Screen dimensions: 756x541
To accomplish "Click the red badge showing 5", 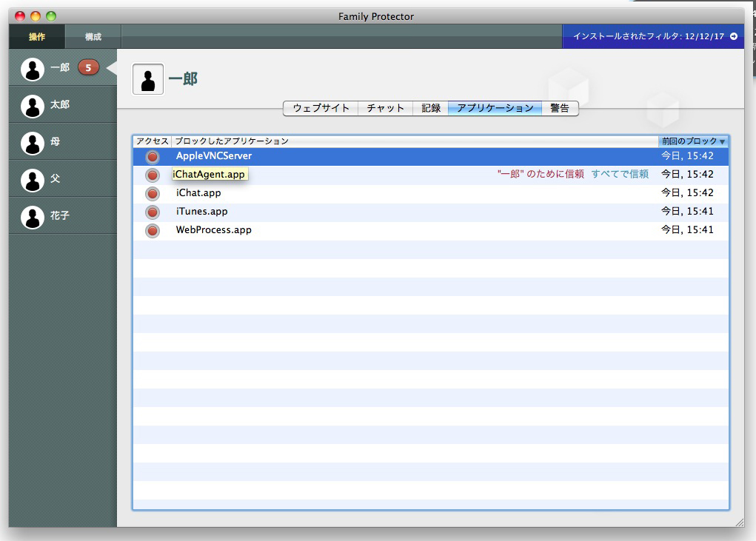I will 88,67.
